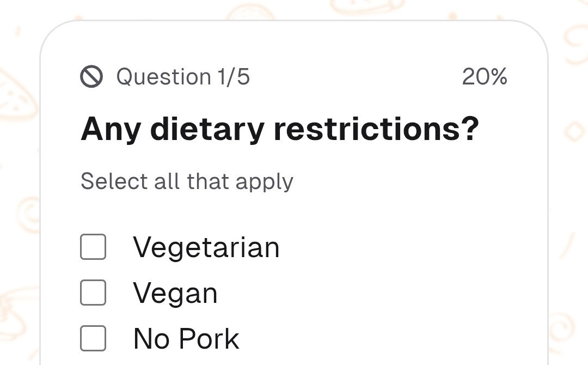Click the empty checkbox beside Vegetarian
This screenshot has height=365, width=588.
(93, 247)
